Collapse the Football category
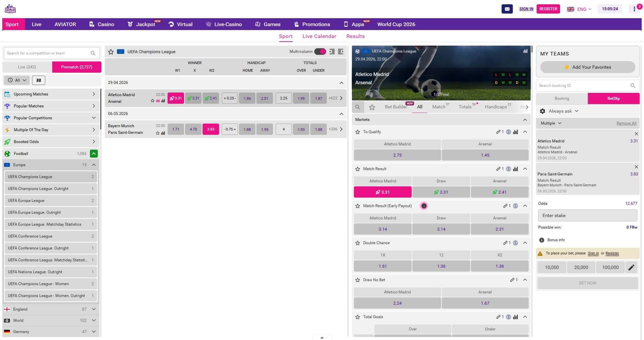 coord(94,154)
